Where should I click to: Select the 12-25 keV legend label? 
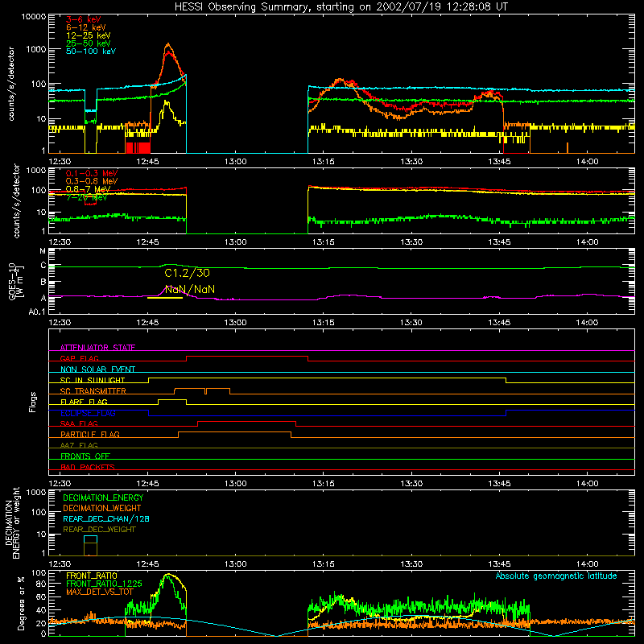point(89,35)
